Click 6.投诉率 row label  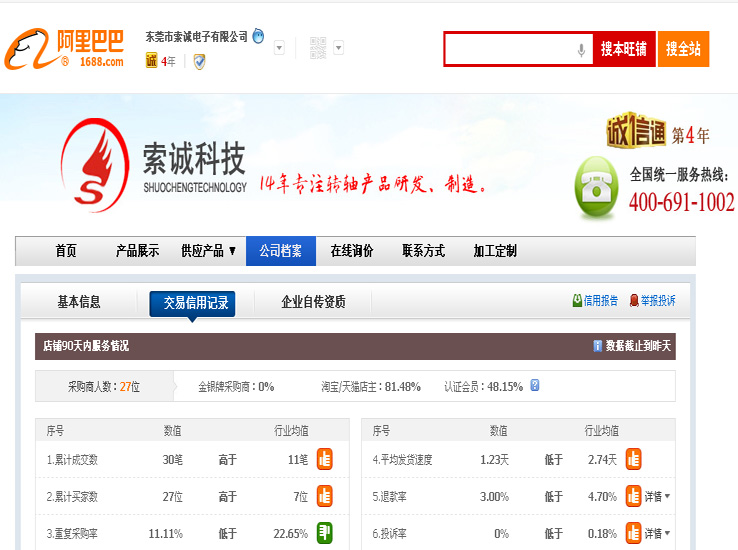click(390, 534)
